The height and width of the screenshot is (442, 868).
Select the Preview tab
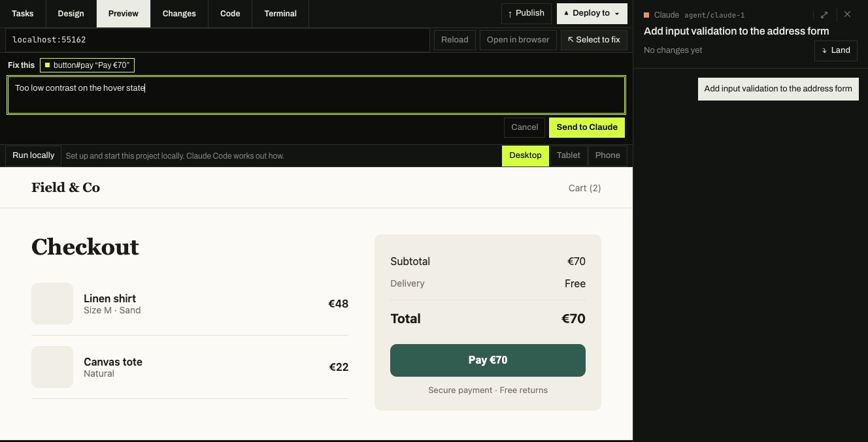(x=124, y=13)
